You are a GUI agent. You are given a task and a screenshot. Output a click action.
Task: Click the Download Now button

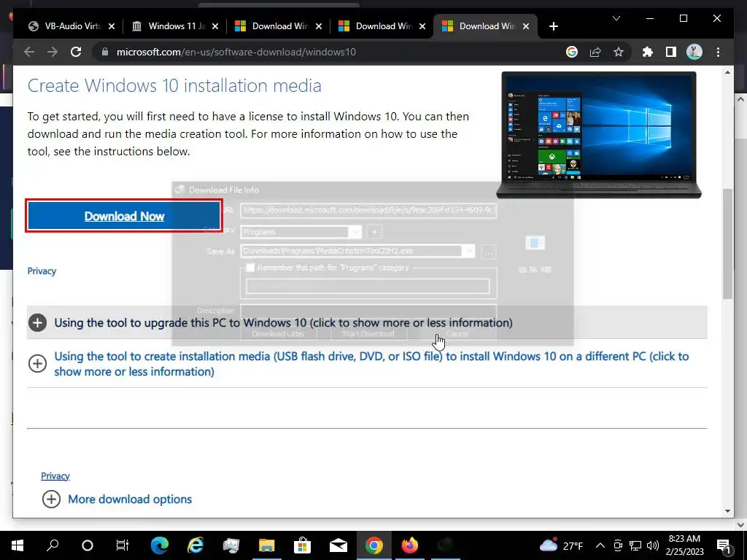124,216
